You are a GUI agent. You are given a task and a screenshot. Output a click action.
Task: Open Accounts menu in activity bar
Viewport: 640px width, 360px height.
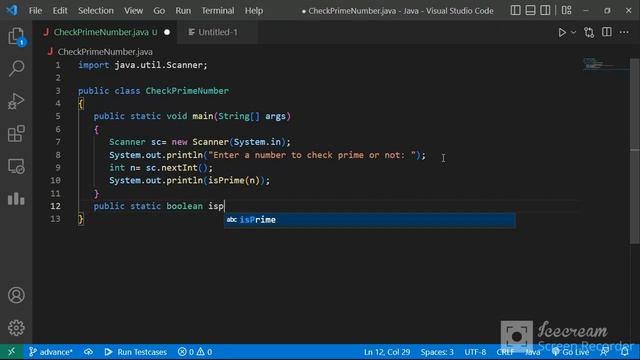pos(16,295)
